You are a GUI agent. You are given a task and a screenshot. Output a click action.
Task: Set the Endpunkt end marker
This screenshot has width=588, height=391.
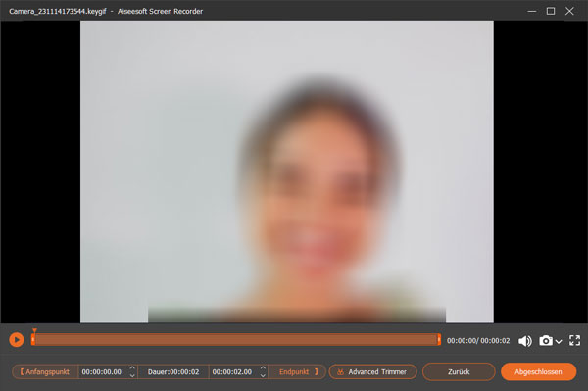[298, 371]
